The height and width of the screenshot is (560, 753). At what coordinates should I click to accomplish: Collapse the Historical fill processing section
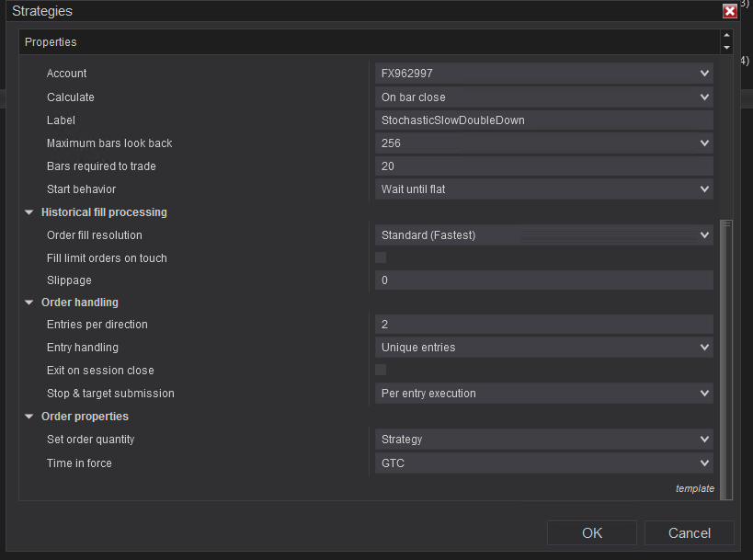(x=29, y=212)
